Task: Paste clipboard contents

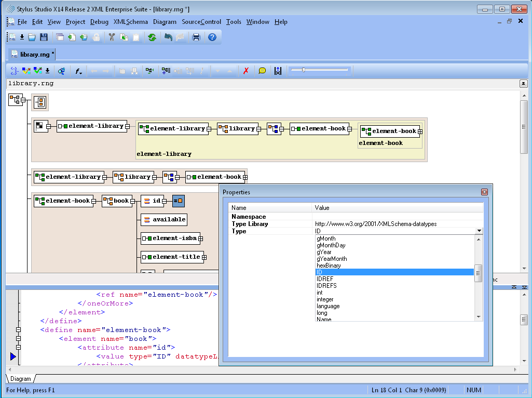Action: [136, 37]
